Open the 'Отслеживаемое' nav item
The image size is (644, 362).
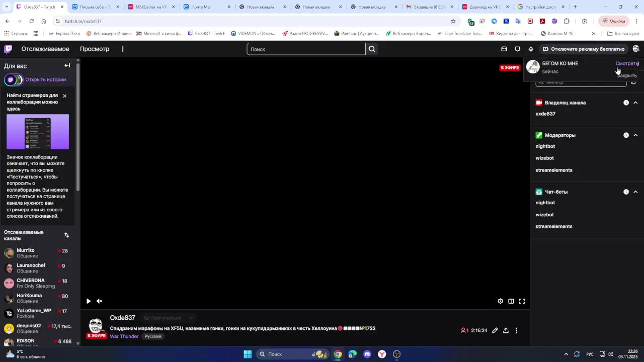45,49
